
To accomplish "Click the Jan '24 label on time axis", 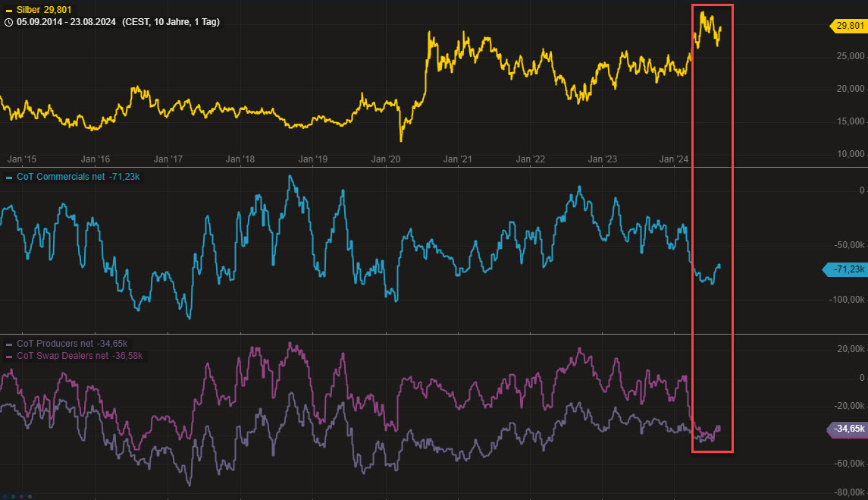I will pos(673,159).
